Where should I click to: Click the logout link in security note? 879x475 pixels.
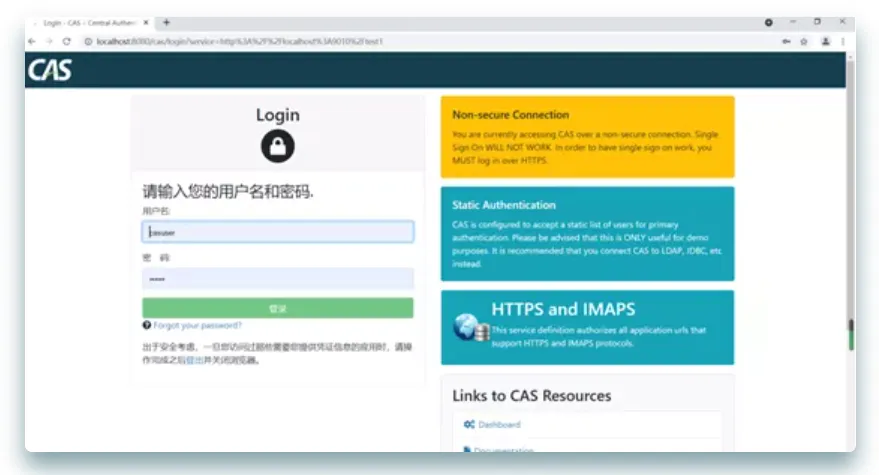(x=195, y=360)
